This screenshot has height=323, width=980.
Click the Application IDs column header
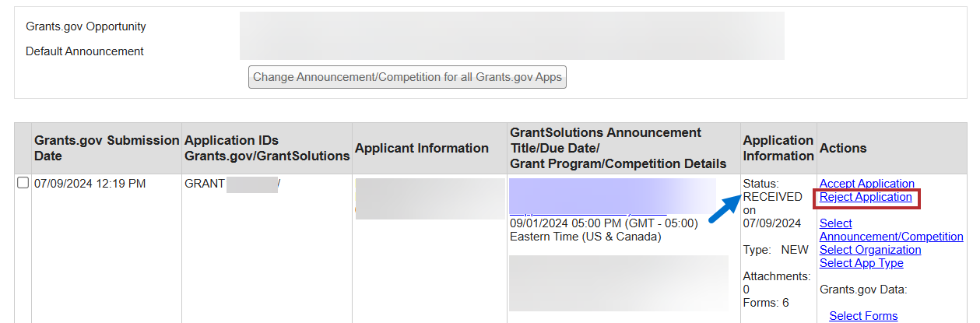[266, 148]
